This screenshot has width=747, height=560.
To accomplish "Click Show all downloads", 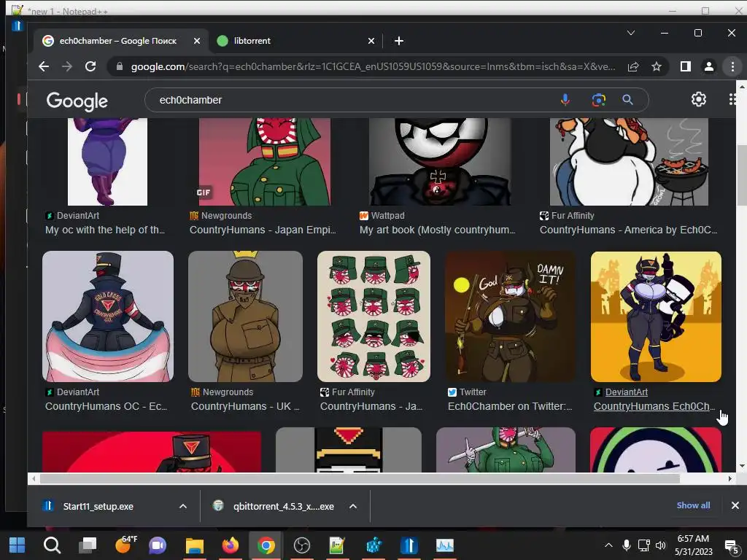I will [x=693, y=505].
